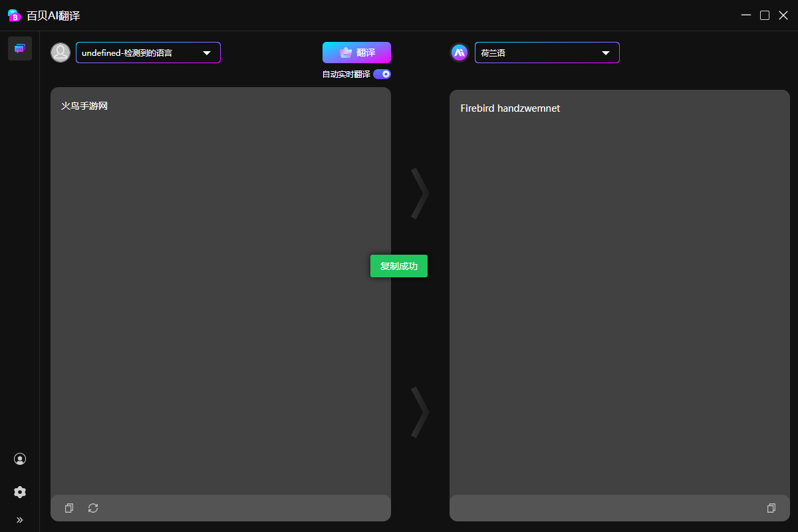798x532 pixels.
Task: Open the user account icon in sidebar
Action: click(x=20, y=459)
